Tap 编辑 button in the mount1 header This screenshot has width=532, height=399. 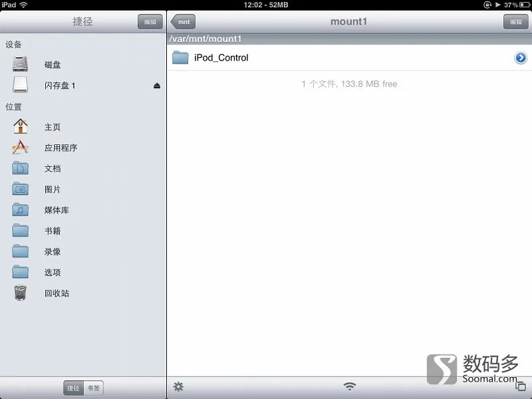click(x=516, y=22)
